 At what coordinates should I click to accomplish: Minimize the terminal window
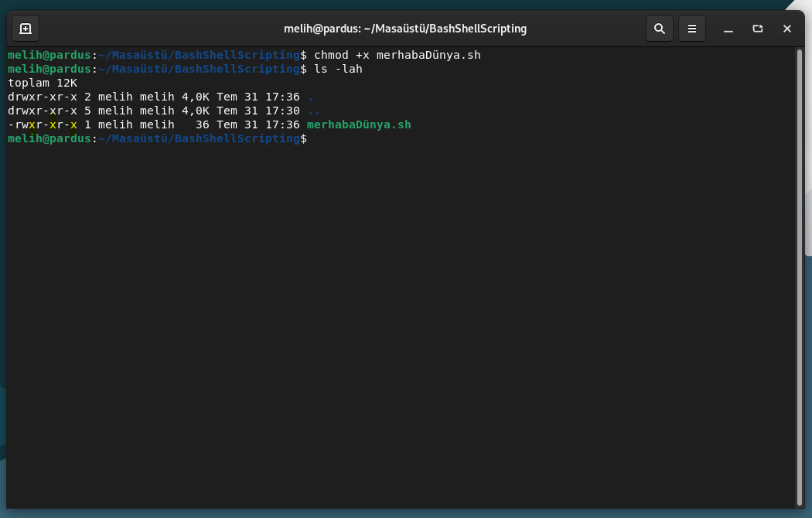pos(728,29)
